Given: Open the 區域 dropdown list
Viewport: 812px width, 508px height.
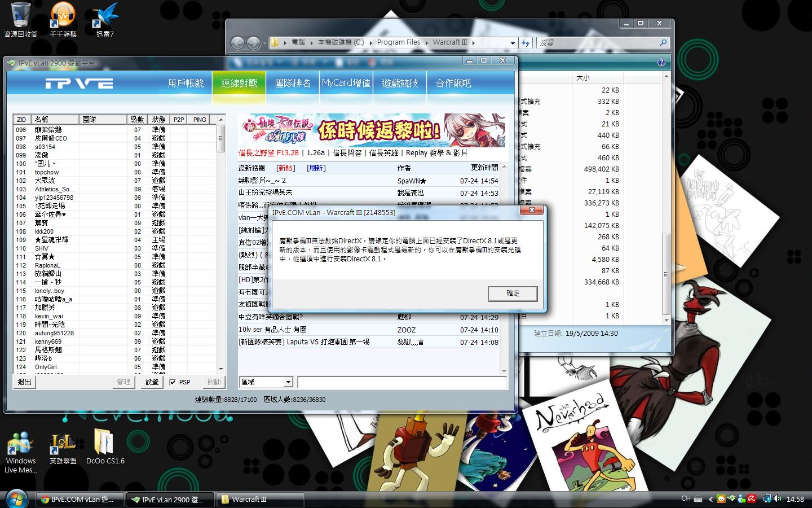Looking at the screenshot, I should [288, 382].
